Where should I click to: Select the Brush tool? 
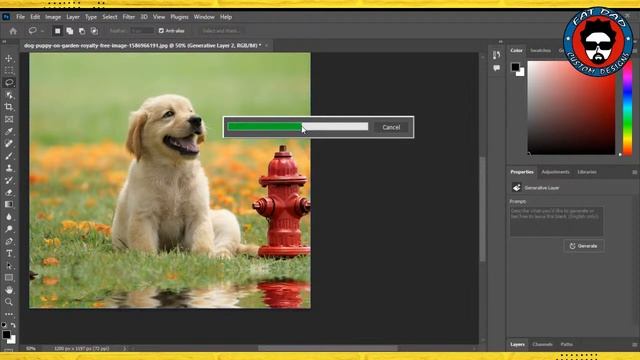[x=9, y=156]
